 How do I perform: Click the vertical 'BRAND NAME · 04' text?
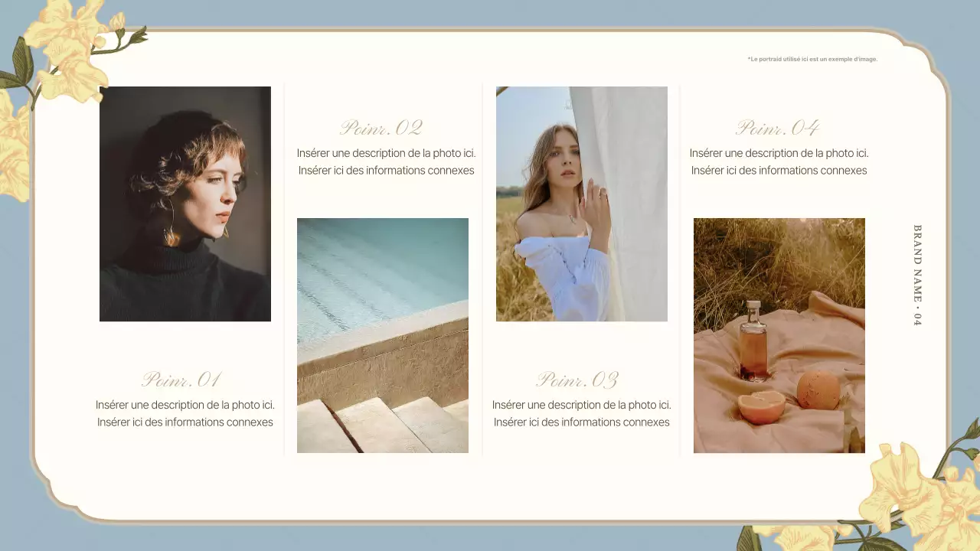(x=917, y=275)
